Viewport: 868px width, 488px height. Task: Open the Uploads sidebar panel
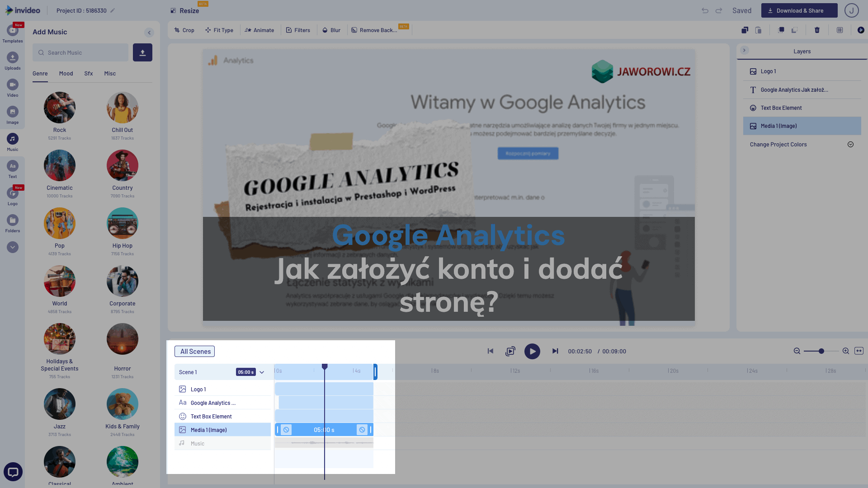click(13, 61)
